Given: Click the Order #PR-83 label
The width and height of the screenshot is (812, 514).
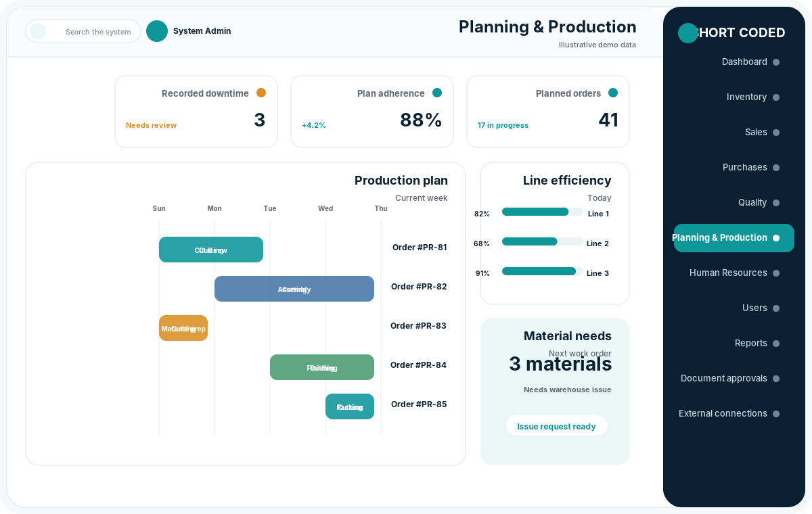Looking at the screenshot, I should tap(418, 326).
